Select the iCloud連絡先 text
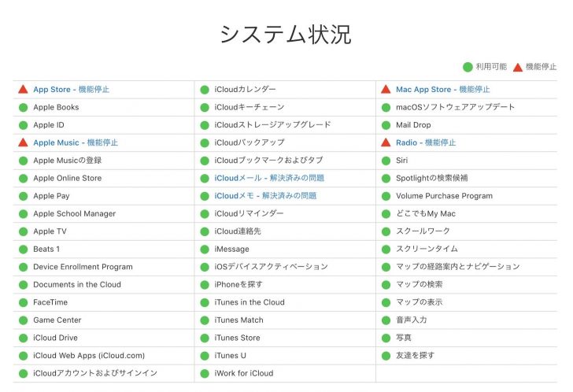The height and width of the screenshot is (392, 573). [238, 231]
